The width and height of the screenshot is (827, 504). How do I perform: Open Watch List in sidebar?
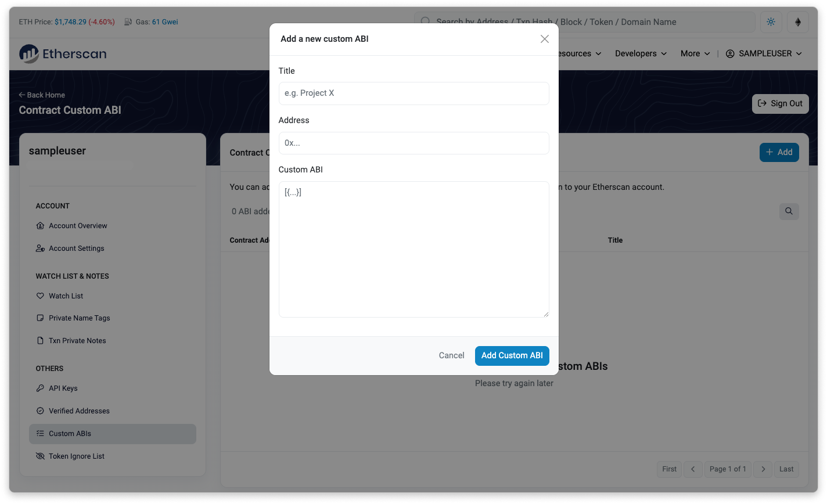point(66,296)
